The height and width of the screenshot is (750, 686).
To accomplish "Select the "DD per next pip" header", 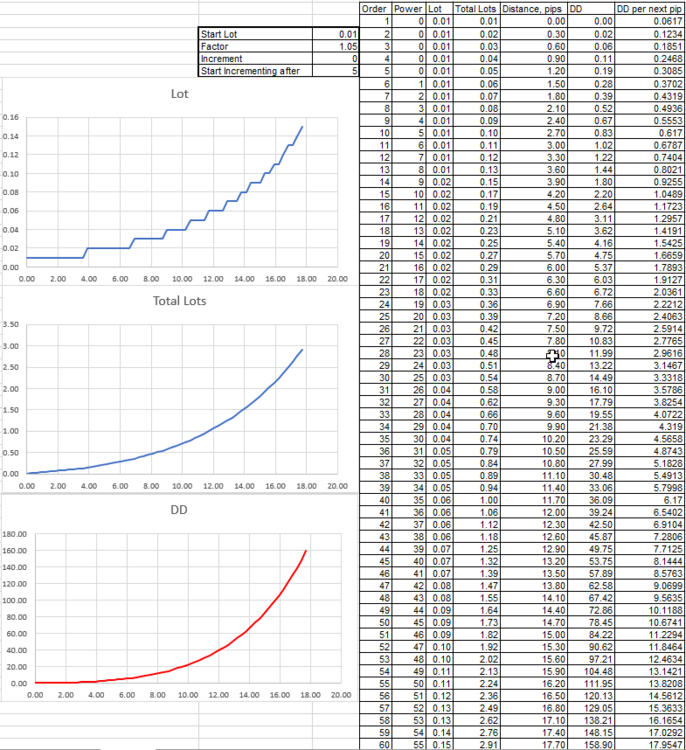I will pyautogui.click(x=650, y=9).
